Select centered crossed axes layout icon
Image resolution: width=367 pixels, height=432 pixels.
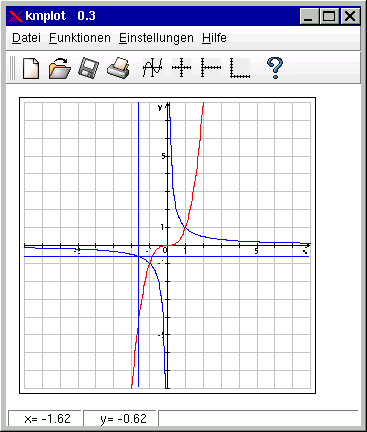[x=181, y=68]
